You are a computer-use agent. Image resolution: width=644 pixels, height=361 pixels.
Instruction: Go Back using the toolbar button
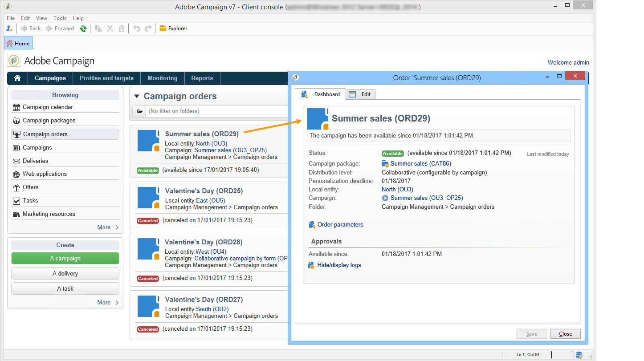pyautogui.click(x=31, y=28)
